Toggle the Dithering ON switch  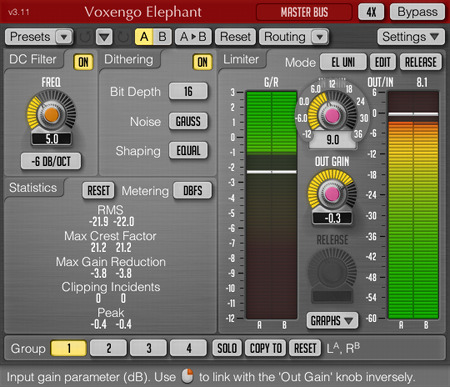(x=202, y=62)
